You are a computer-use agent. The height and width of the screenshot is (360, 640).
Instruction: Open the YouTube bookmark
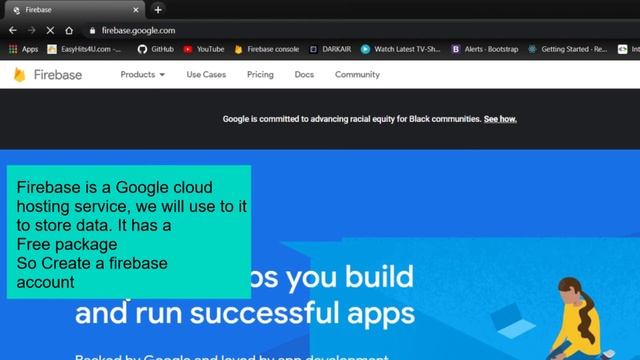coord(204,49)
